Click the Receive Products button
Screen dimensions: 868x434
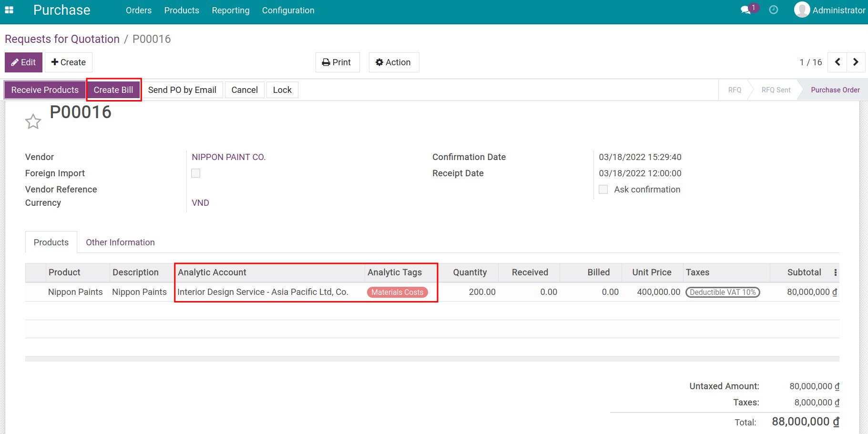click(44, 90)
